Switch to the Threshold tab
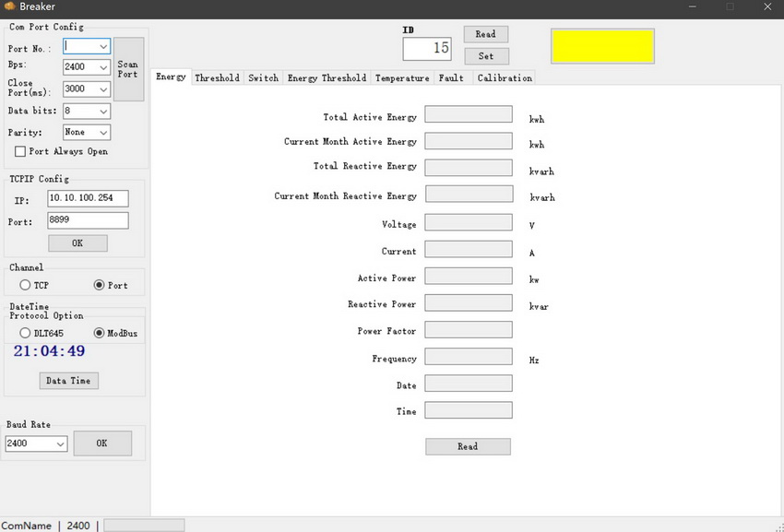Image resolution: width=784 pixels, height=532 pixels. [217, 78]
